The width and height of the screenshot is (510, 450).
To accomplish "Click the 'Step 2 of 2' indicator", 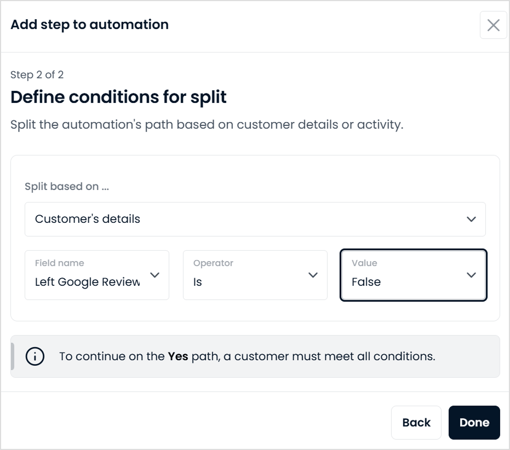I will click(37, 75).
